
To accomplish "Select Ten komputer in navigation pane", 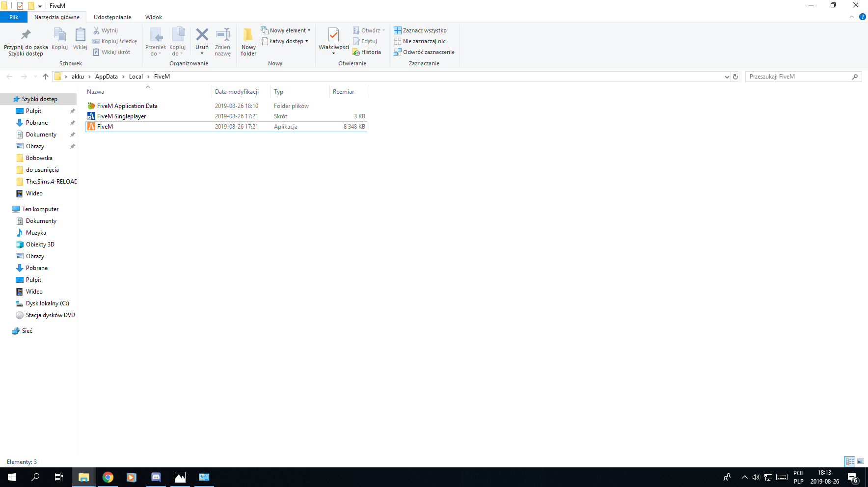I will 40,209.
